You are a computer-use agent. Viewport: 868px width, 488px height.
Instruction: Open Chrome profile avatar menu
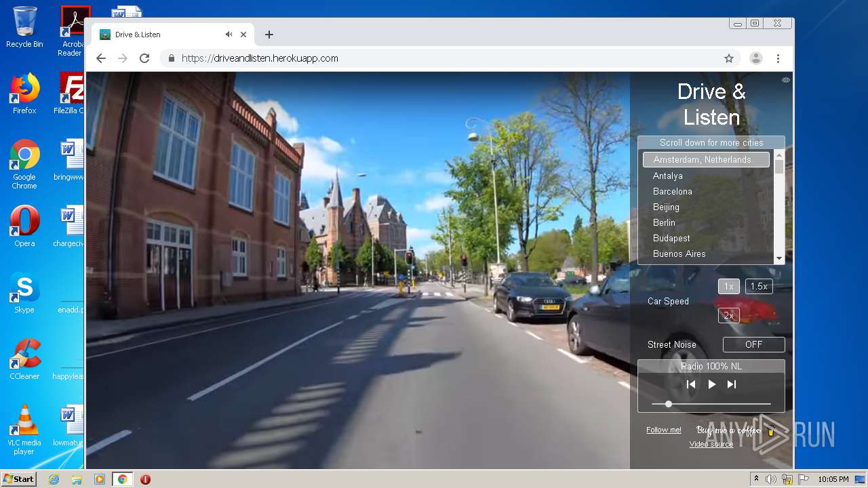click(756, 58)
